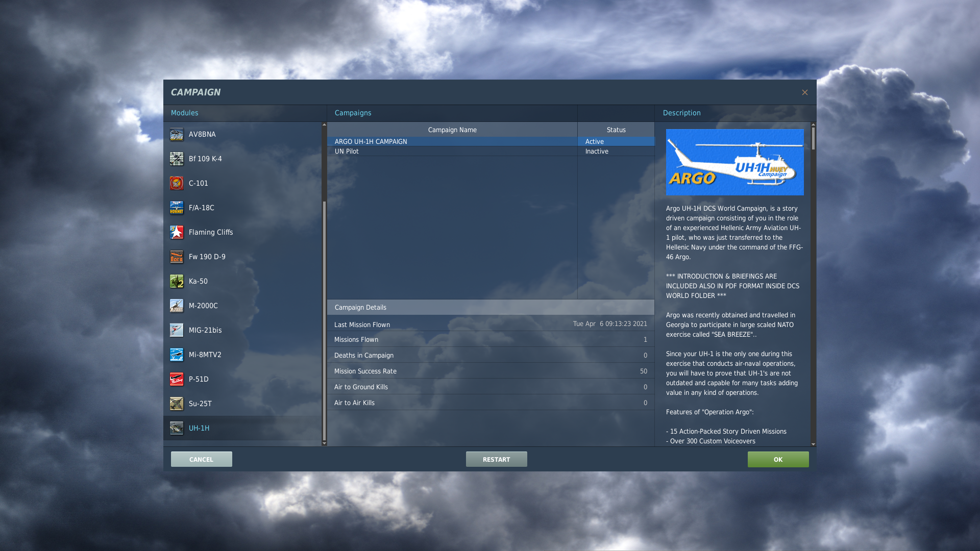The width and height of the screenshot is (980, 551).
Task: Click the RESTART campaign button
Action: pyautogui.click(x=497, y=459)
